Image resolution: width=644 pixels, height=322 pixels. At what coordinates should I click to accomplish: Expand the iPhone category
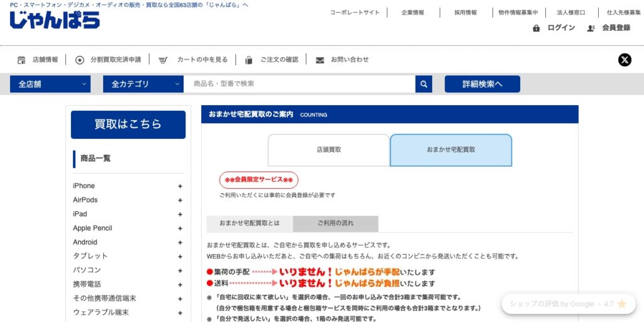pos(180,186)
